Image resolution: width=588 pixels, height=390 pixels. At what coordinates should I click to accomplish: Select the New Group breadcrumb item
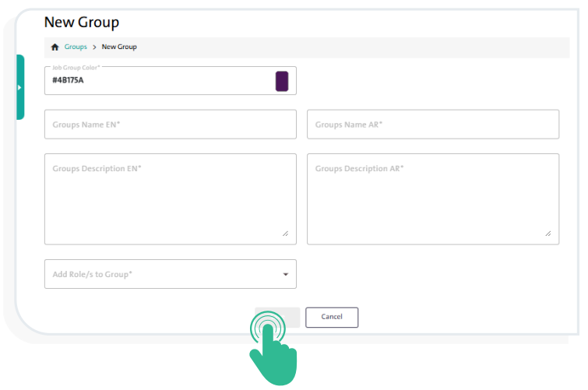click(119, 47)
